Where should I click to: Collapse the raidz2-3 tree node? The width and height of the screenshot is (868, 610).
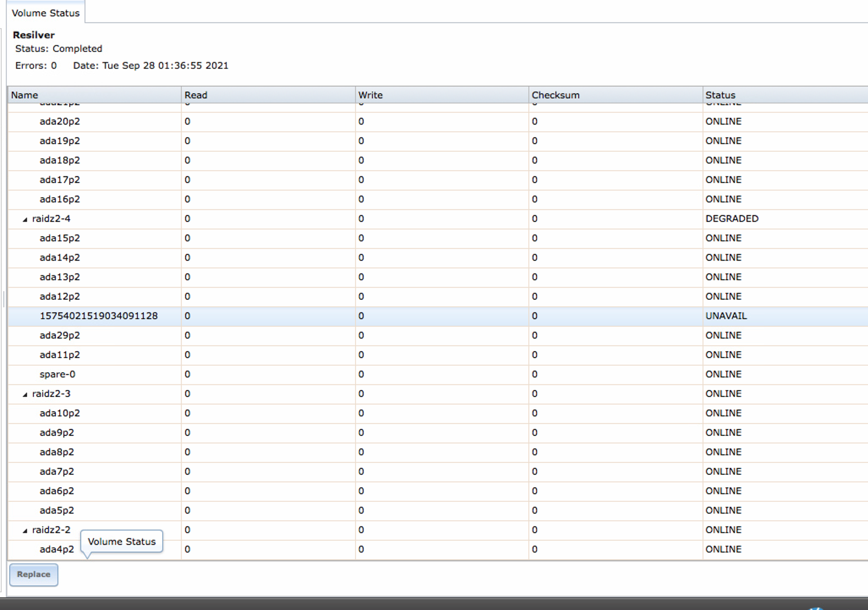[25, 395]
